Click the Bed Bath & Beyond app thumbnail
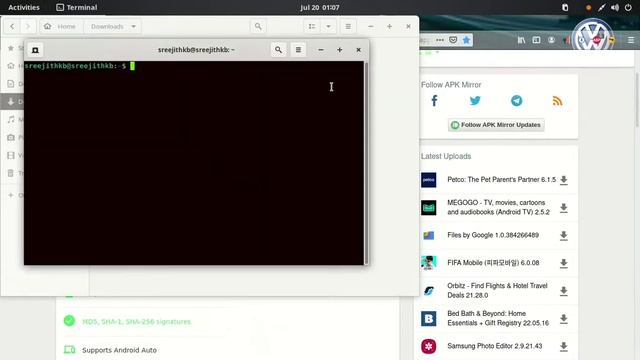Viewport: 640px width, 360px height. click(x=429, y=319)
